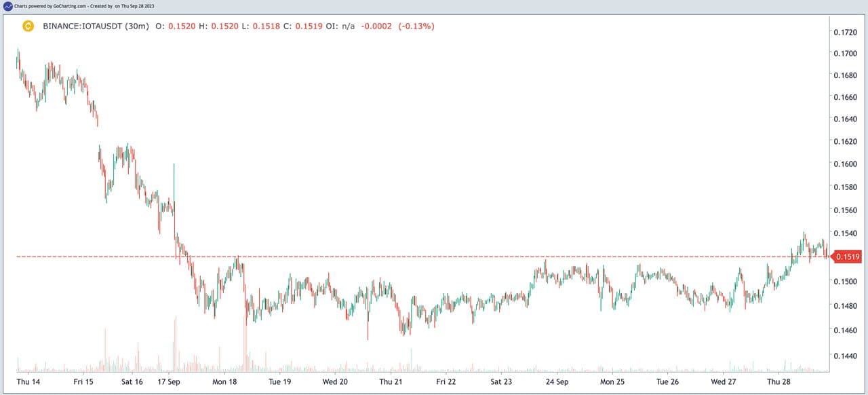Screen dimensions: 868x395
Task: Click the GoCharting logo icon in header
Action: (7, 5)
